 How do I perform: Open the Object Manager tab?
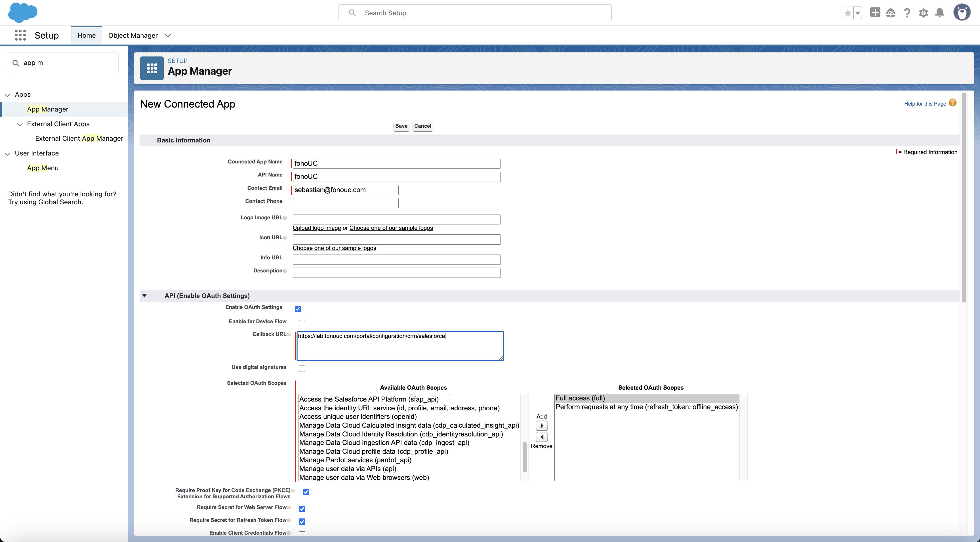133,35
